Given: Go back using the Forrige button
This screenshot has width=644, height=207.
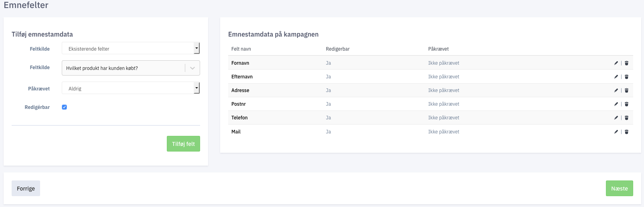Looking at the screenshot, I should click(x=26, y=189).
